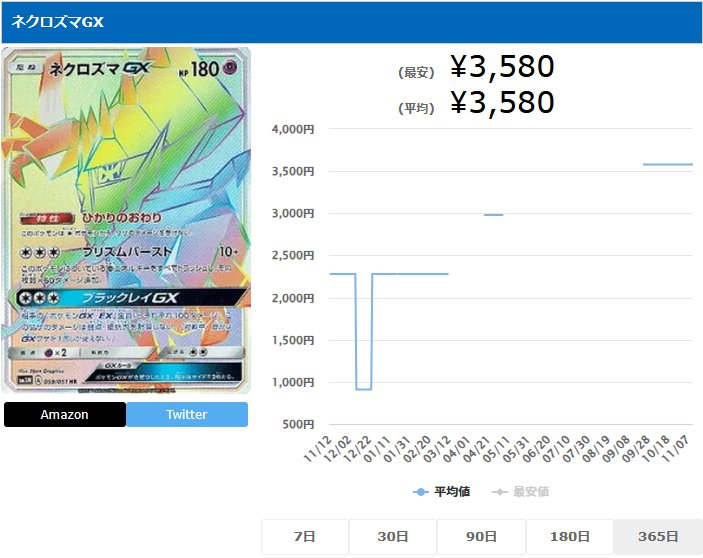This screenshot has height=558, width=703.
Task: Click the 3,500円 y-axis label
Action: (x=293, y=171)
